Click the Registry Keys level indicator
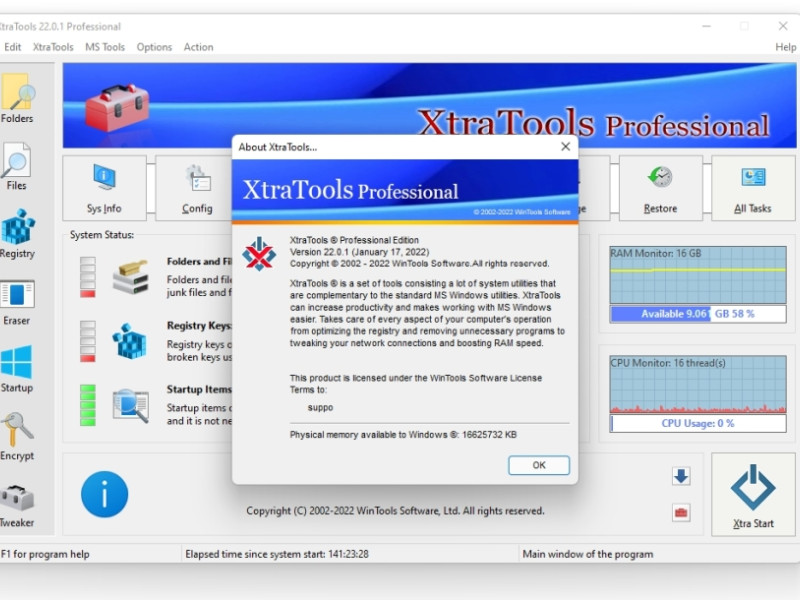This screenshot has height=600, width=800. [88, 341]
